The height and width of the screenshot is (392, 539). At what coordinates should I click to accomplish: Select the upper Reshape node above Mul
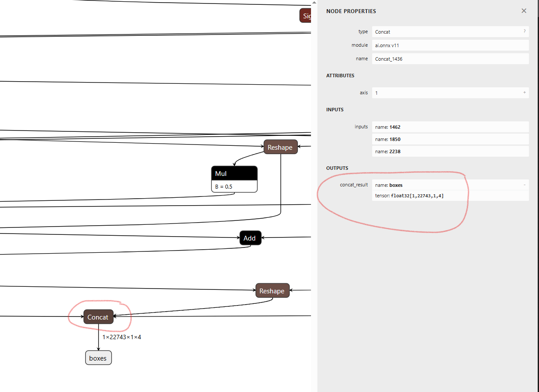(x=280, y=148)
